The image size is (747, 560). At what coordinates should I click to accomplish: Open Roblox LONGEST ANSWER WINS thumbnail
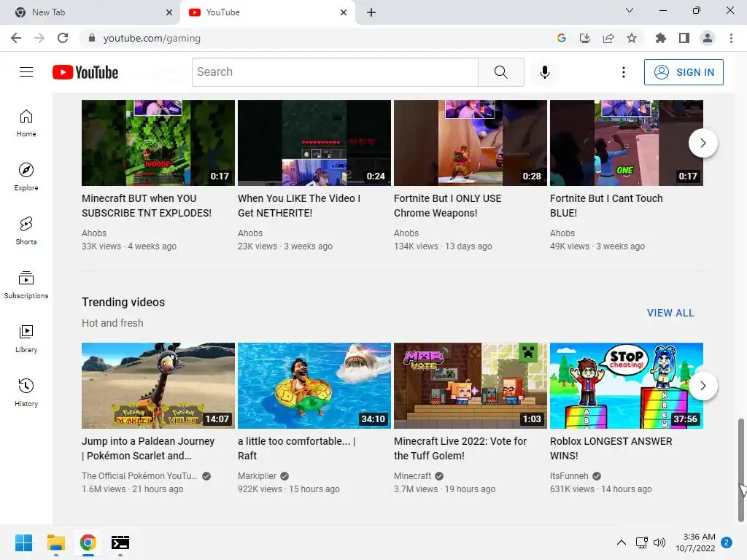pyautogui.click(x=627, y=386)
